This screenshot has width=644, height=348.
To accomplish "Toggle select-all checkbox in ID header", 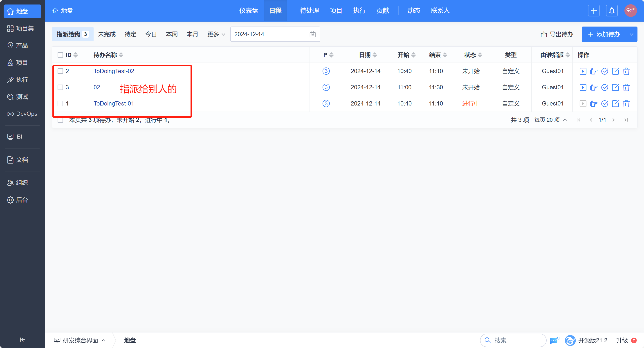I will click(60, 55).
